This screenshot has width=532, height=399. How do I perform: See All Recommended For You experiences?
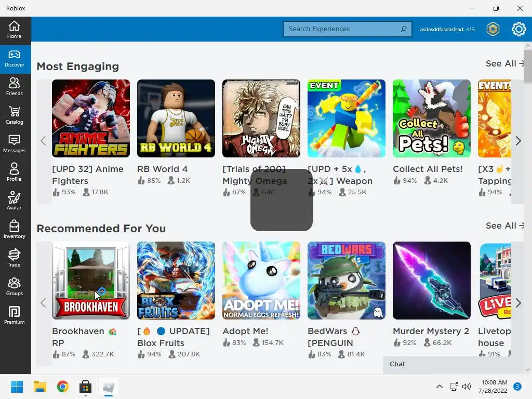pyautogui.click(x=505, y=225)
